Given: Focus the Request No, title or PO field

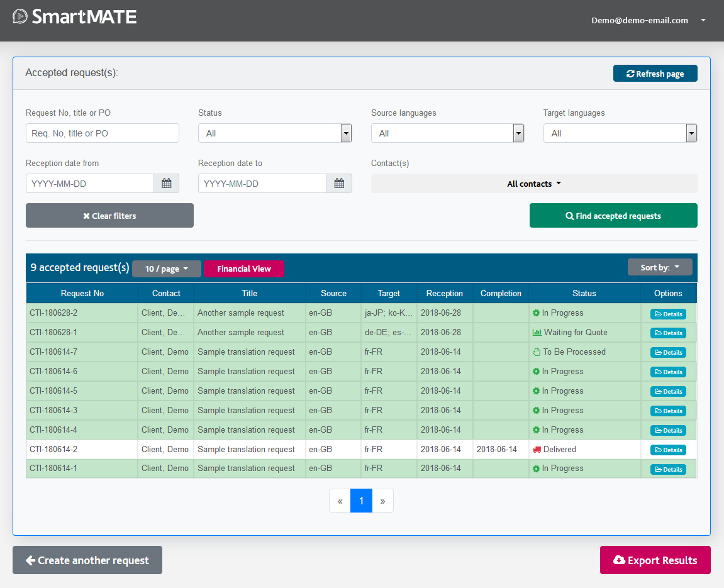Looking at the screenshot, I should click(103, 133).
